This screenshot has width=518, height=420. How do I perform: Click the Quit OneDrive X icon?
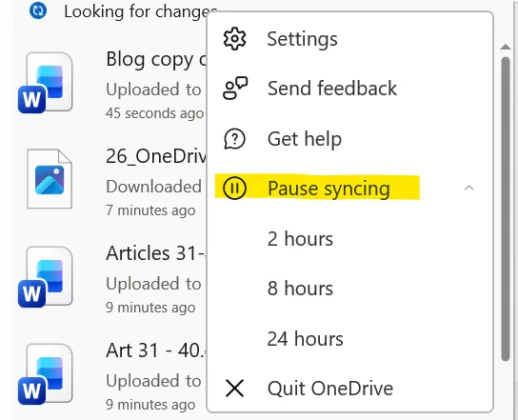coord(234,388)
